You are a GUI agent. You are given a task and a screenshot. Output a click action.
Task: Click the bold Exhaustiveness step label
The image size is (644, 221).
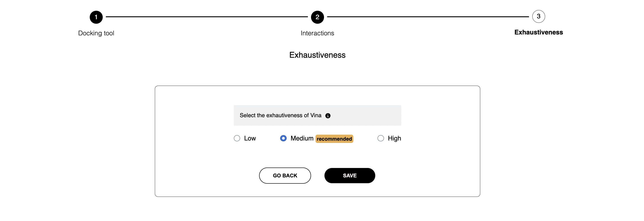(539, 32)
